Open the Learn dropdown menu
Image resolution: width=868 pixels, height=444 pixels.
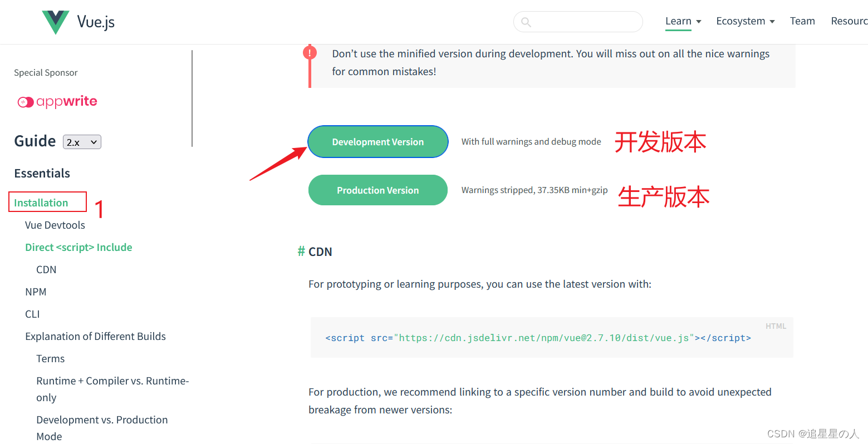[683, 21]
